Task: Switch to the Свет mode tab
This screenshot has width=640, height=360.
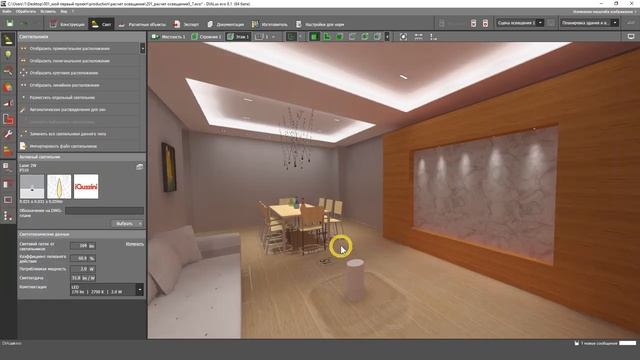Action: [x=101, y=24]
